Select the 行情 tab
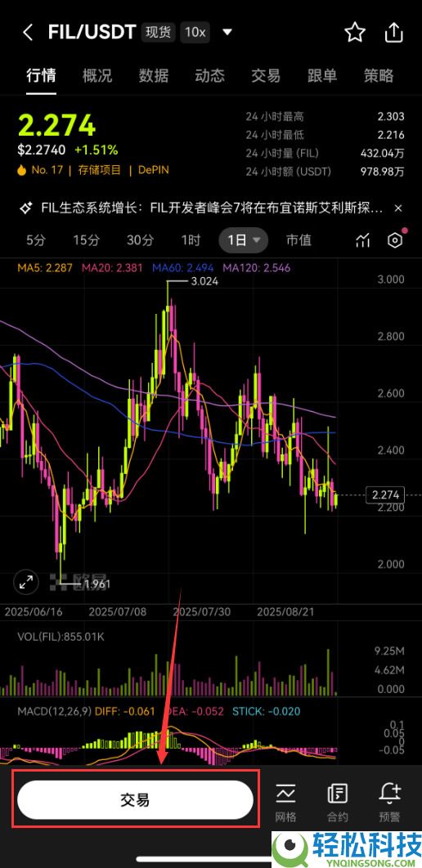 pos(41,75)
